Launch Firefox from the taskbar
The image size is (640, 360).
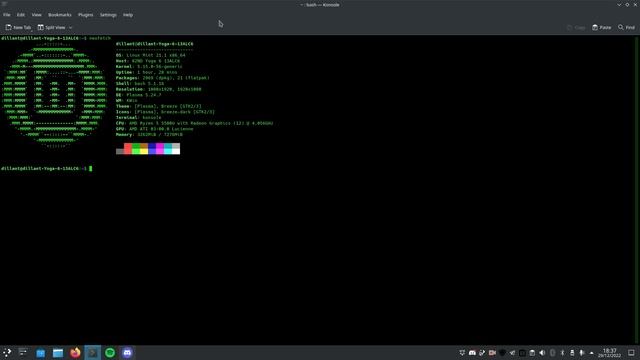click(x=75, y=352)
